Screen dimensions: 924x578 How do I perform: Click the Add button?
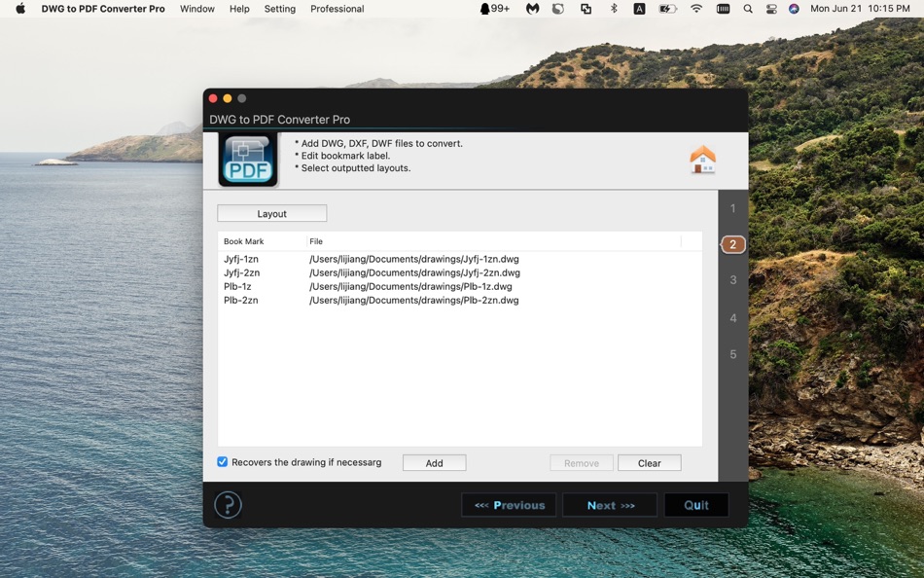coord(435,463)
